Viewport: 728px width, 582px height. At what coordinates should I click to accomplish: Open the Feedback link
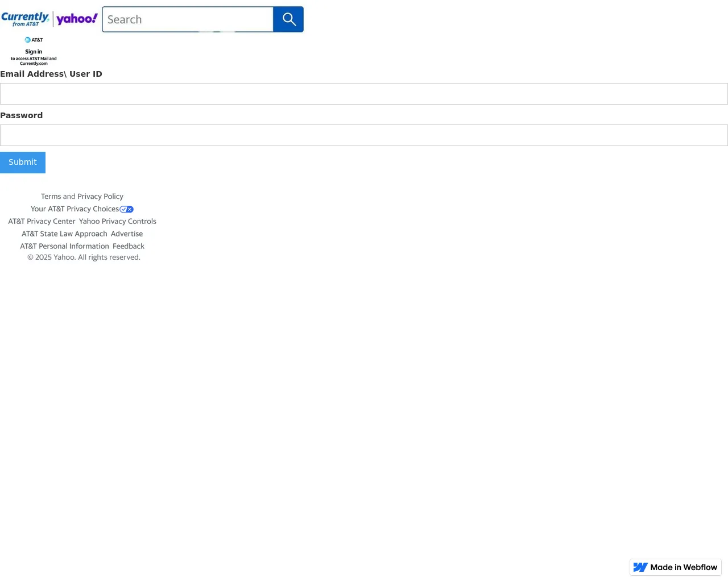pos(129,247)
